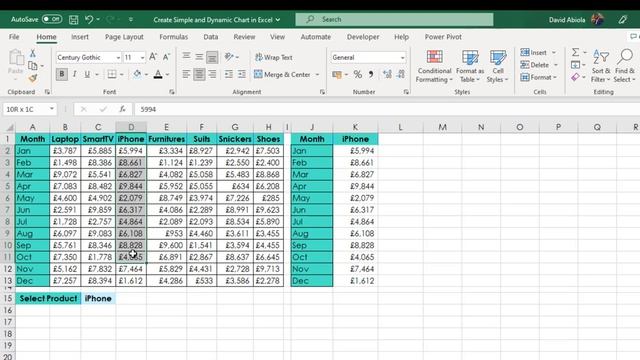Screen dimensions: 640x360
Task: Set Bottom Align vertical alignment
Action: pyautogui.click(x=212, y=57)
